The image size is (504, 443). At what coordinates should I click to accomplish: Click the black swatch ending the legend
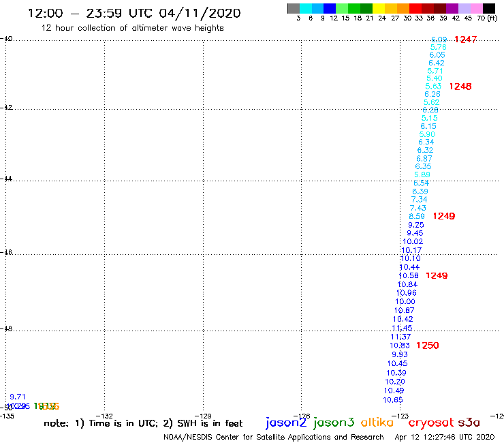click(488, 8)
